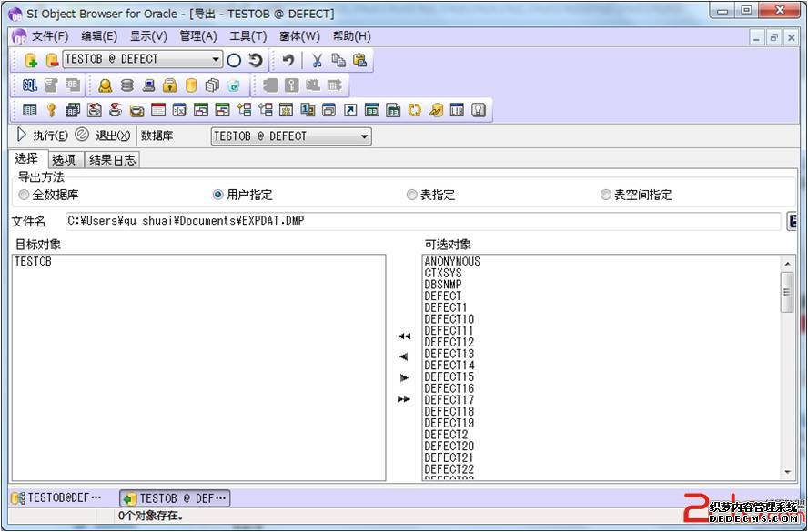Click the padlock icon in toolbar
The image size is (808, 532).
tap(169, 85)
